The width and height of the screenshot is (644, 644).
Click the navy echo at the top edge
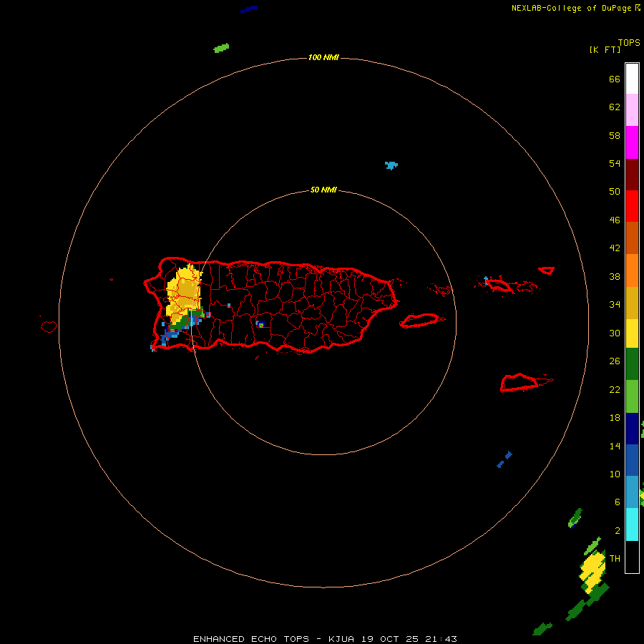pos(249,9)
